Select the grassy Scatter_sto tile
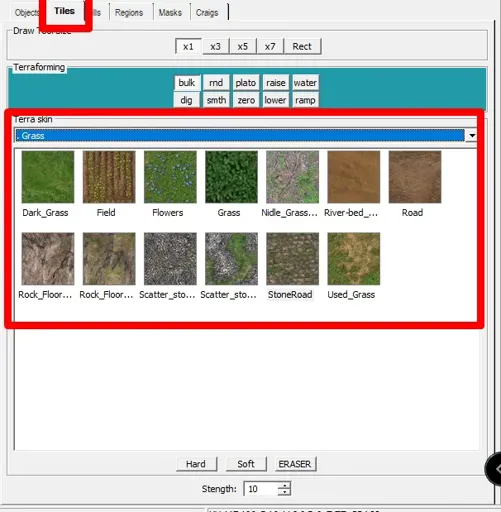This screenshot has height=512, width=501. (231, 259)
